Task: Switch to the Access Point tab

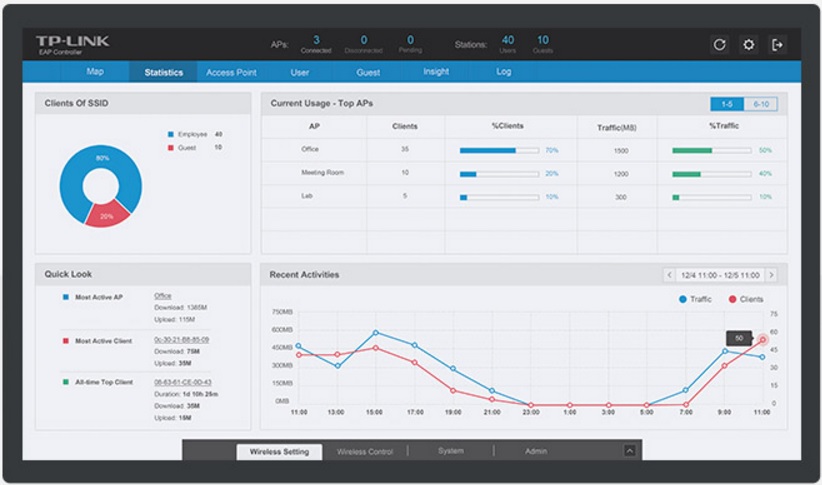Action: (231, 72)
